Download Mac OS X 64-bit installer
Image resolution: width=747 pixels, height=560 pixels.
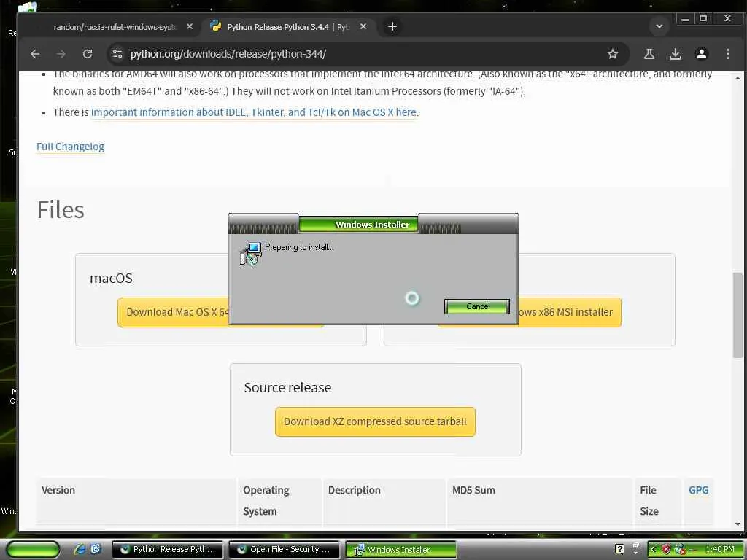(174, 312)
